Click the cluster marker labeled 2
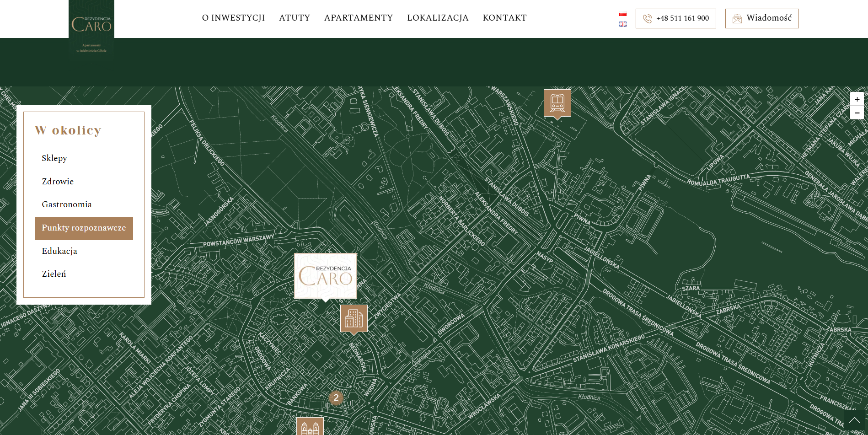868x435 pixels. click(336, 397)
